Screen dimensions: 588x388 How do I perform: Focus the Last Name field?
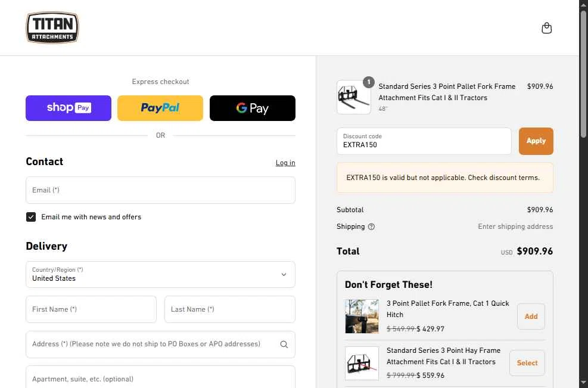pos(230,309)
